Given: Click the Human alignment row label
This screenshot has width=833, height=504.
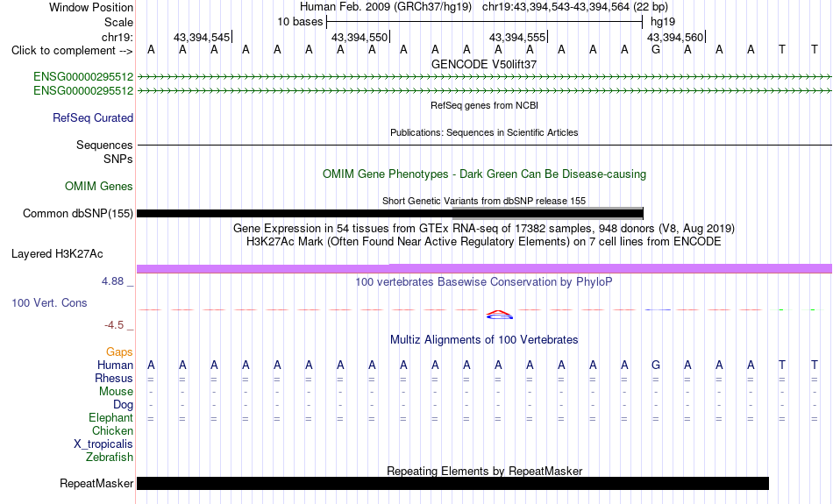Looking at the screenshot, I should coord(115,366).
